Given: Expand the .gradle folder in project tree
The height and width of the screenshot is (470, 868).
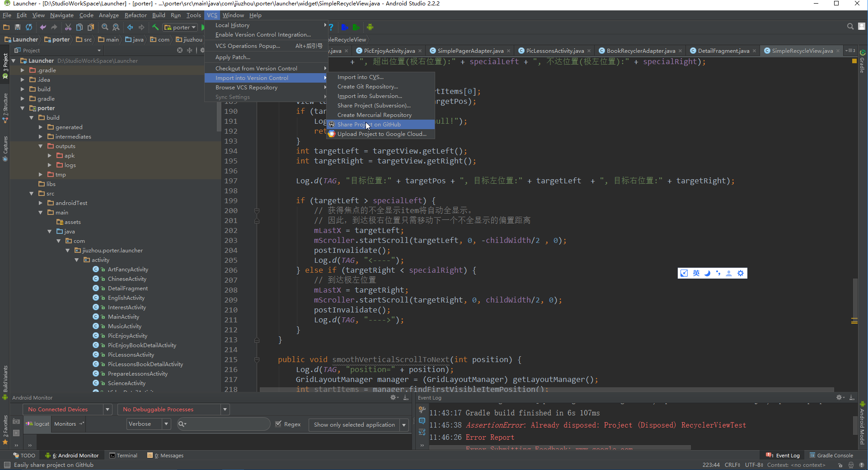Looking at the screenshot, I should coord(23,70).
